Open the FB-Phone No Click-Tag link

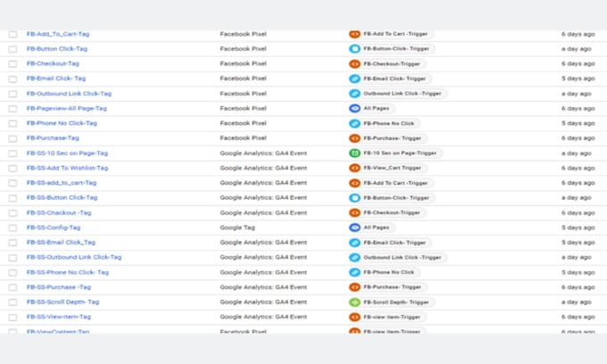[62, 123]
